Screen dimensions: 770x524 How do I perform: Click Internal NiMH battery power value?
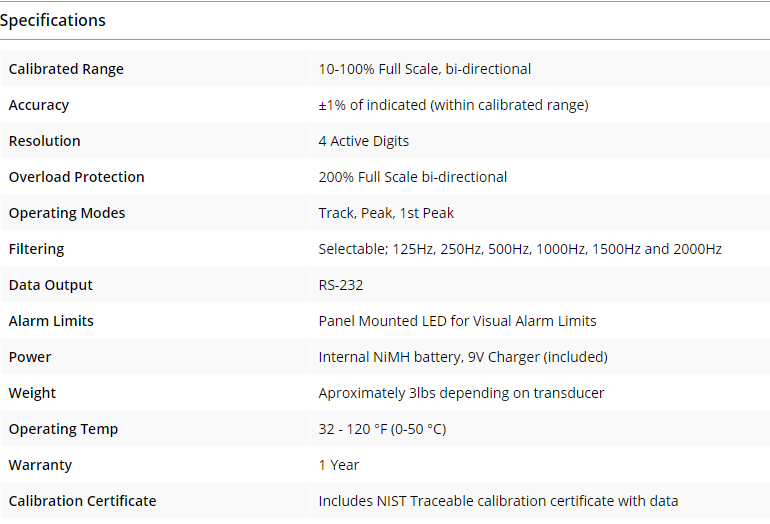(463, 357)
